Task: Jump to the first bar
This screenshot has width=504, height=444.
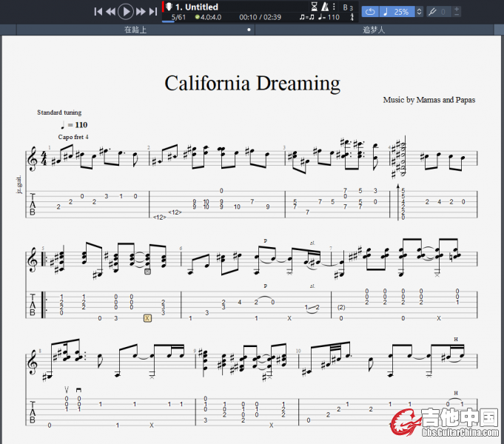Action: tap(98, 12)
